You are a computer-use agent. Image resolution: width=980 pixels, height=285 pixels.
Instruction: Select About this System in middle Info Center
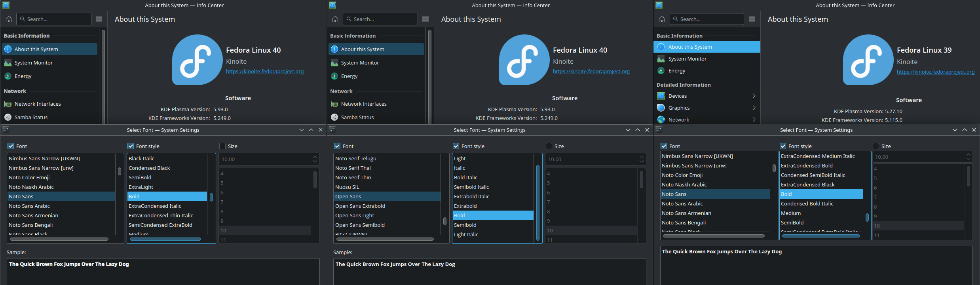click(x=376, y=49)
